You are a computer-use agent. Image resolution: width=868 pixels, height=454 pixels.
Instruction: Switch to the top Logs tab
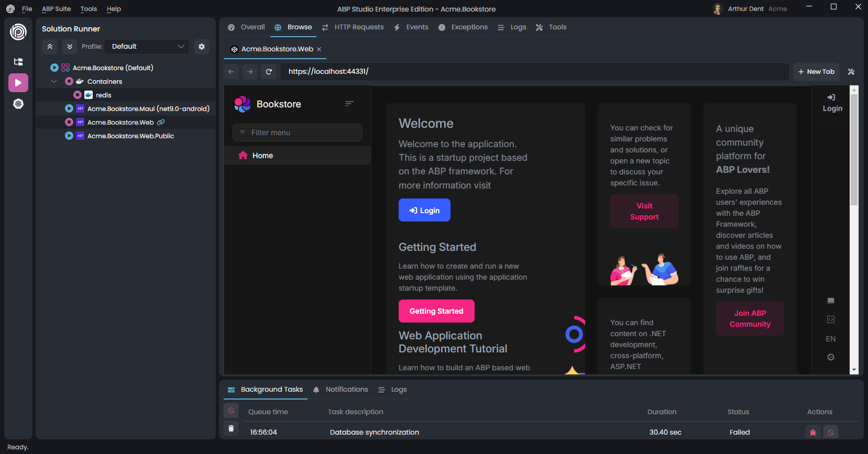(512, 27)
